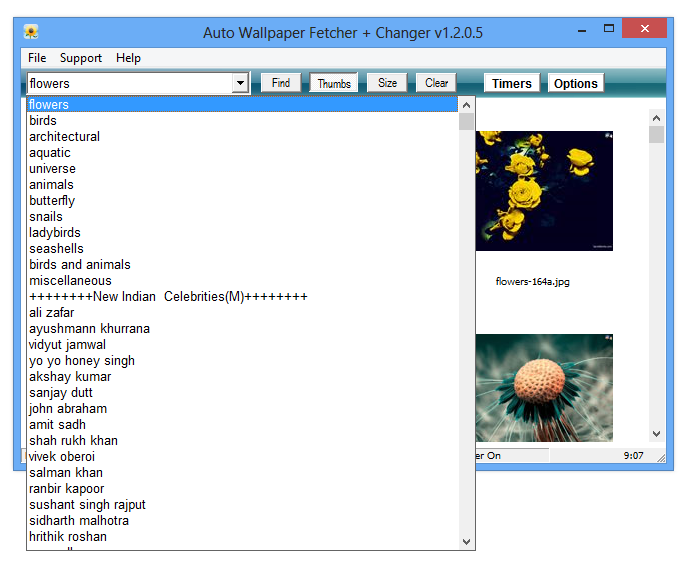Select 'vidyut jamwal' entry
The width and height of the screenshot is (693, 566).
coord(243,345)
